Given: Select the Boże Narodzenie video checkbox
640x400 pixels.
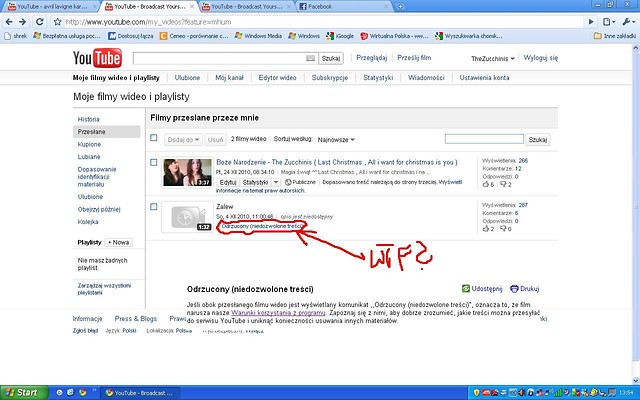Looking at the screenshot, I should click(x=153, y=162).
